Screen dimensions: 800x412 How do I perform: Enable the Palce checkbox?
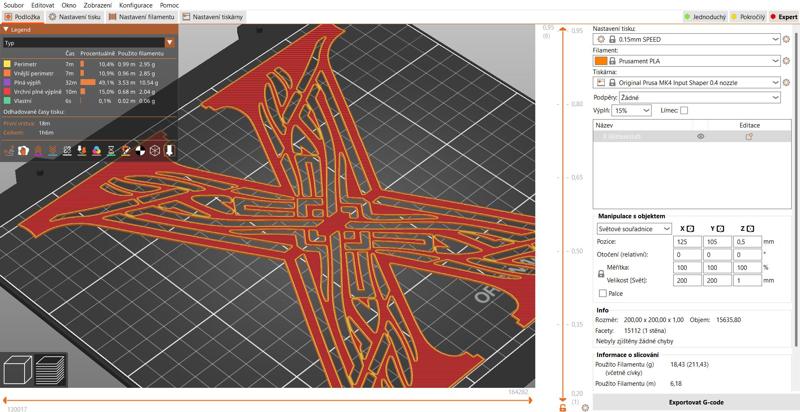[x=603, y=294]
